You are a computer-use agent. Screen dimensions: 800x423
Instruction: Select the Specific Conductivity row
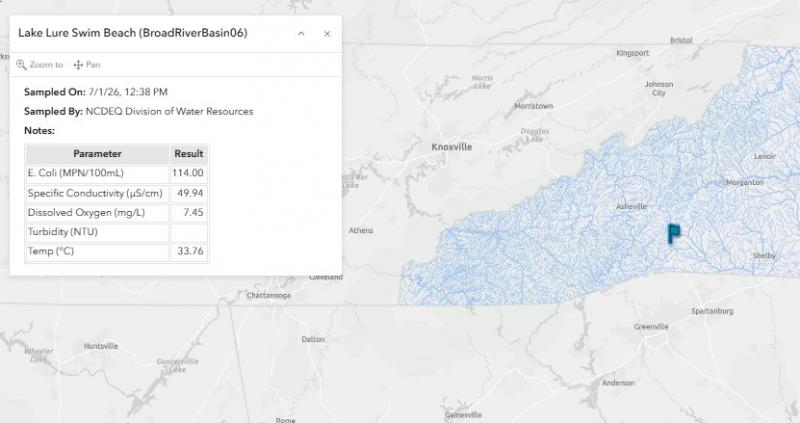(117, 193)
